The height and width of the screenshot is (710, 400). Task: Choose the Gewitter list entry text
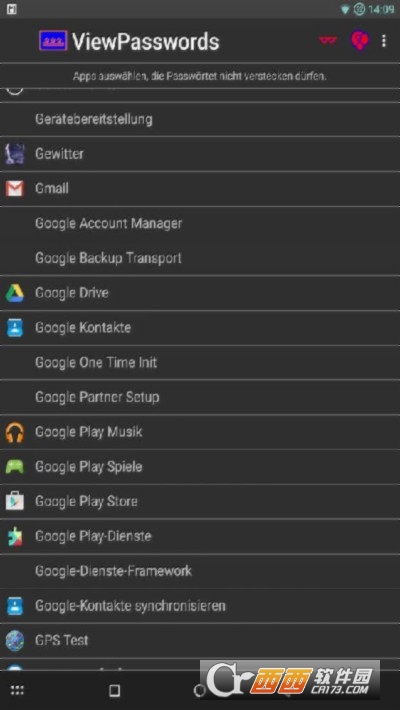(59, 154)
